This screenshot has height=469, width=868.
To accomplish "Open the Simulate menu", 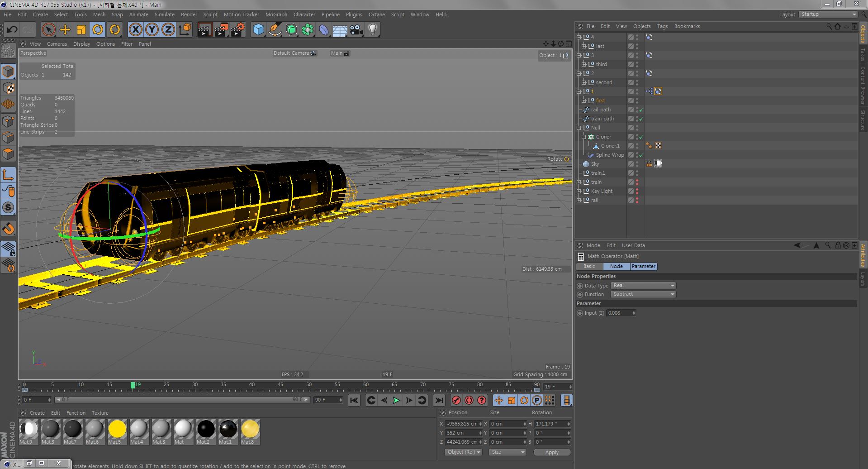I will coord(164,14).
